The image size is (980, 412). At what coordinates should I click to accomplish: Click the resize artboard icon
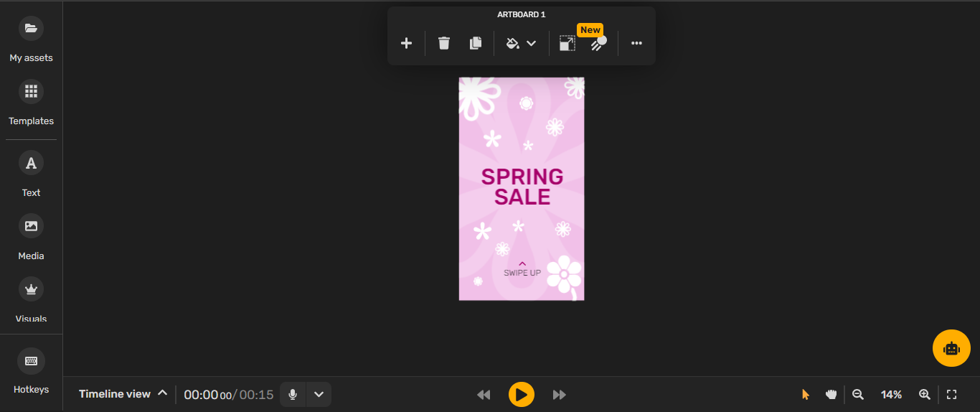pyautogui.click(x=567, y=43)
